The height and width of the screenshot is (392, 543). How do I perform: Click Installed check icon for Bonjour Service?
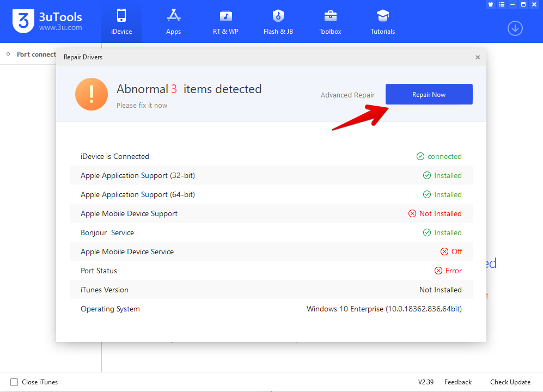pyautogui.click(x=426, y=232)
